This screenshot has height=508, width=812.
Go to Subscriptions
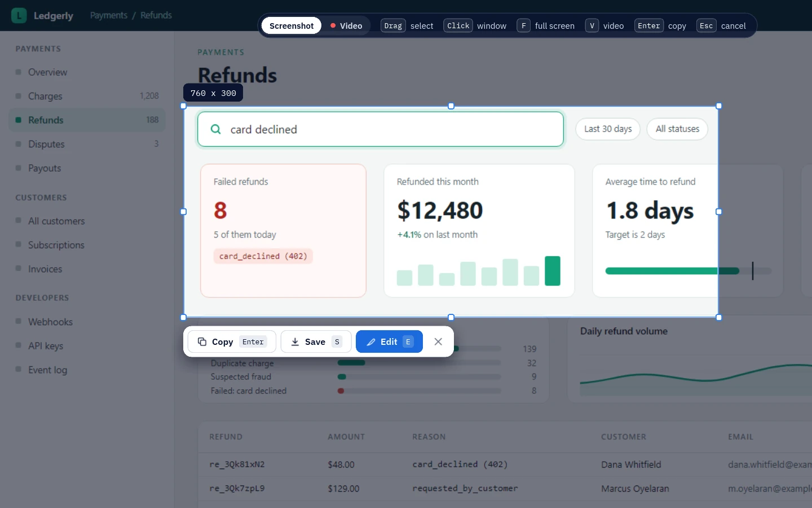coord(87,245)
